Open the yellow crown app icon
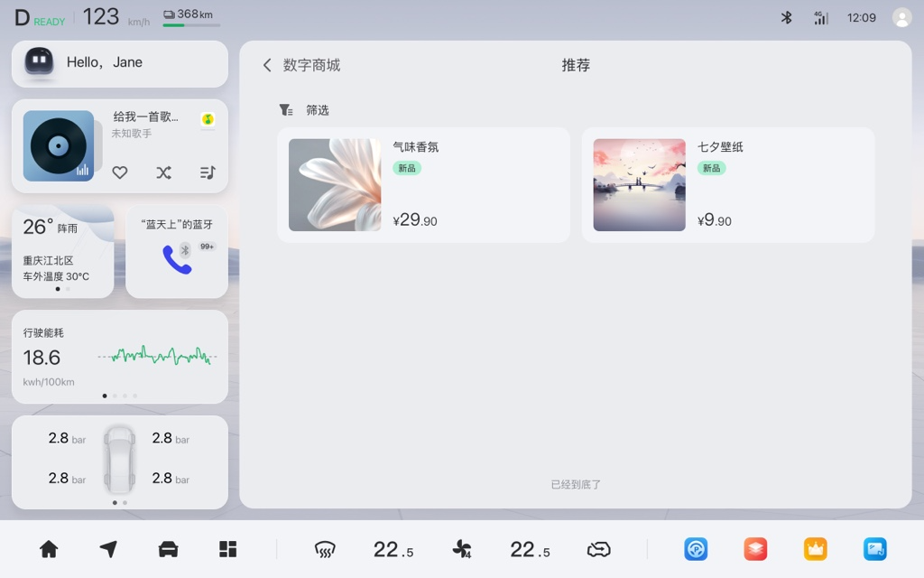Image resolution: width=924 pixels, height=578 pixels. [816, 549]
